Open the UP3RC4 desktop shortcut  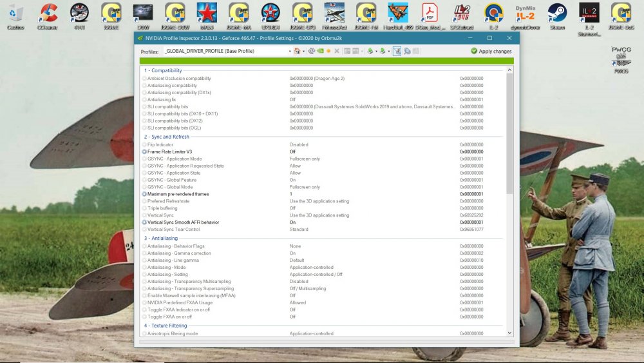pyautogui.click(x=270, y=17)
